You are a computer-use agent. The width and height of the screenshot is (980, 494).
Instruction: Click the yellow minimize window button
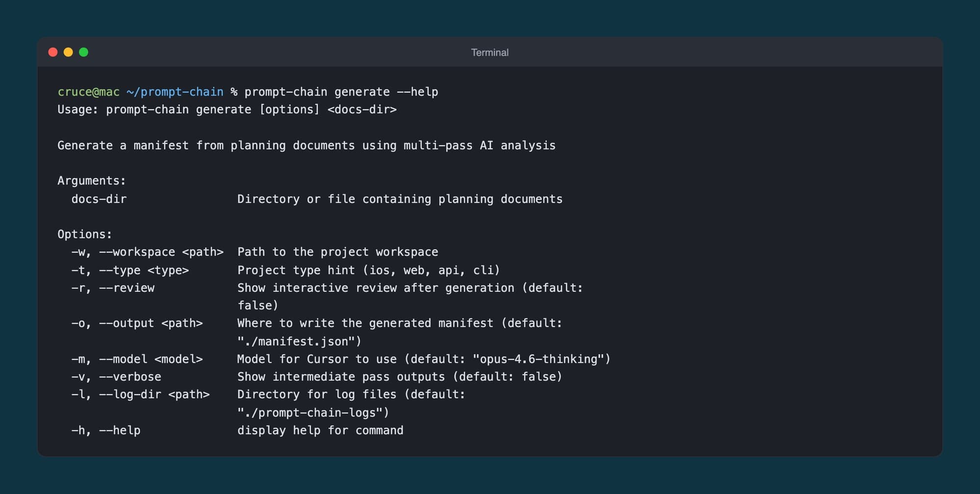pyautogui.click(x=68, y=52)
